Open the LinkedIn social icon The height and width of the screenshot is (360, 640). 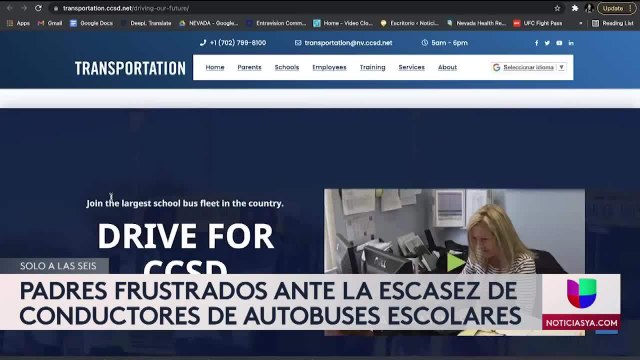coord(571,43)
